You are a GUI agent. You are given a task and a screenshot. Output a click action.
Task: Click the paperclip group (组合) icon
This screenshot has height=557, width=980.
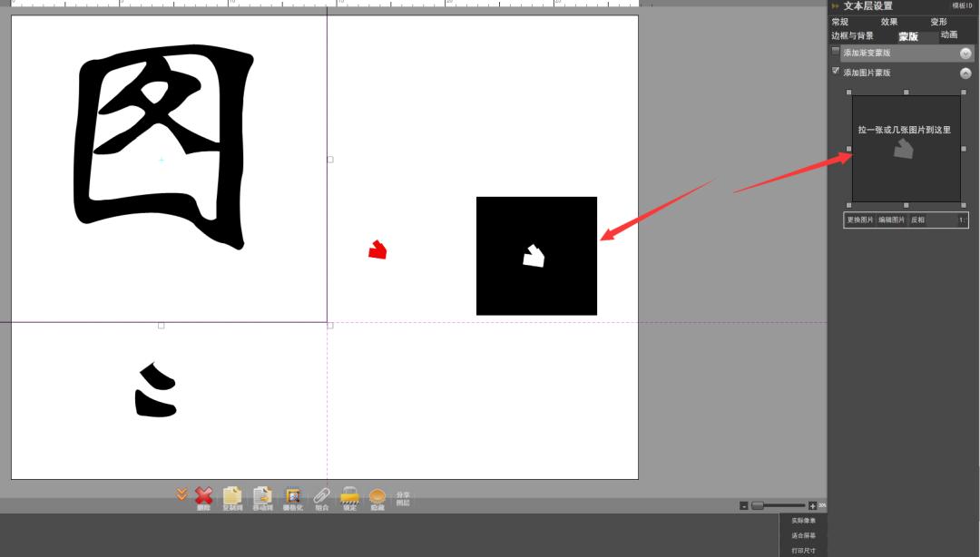tap(321, 495)
